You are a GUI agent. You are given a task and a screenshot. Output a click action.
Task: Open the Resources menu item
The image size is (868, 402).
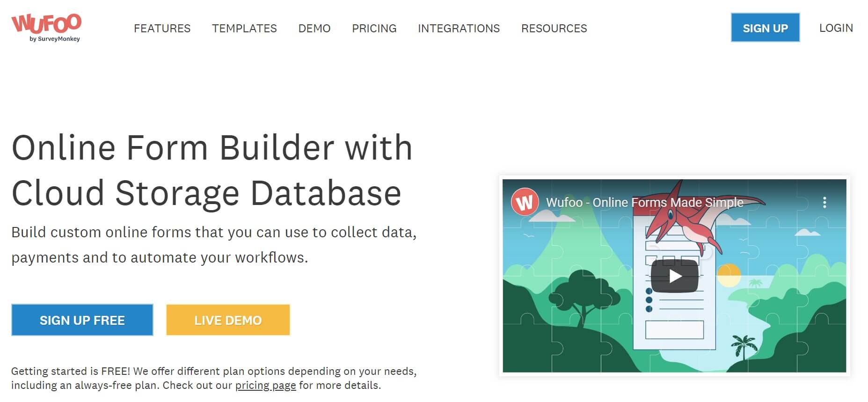click(554, 29)
